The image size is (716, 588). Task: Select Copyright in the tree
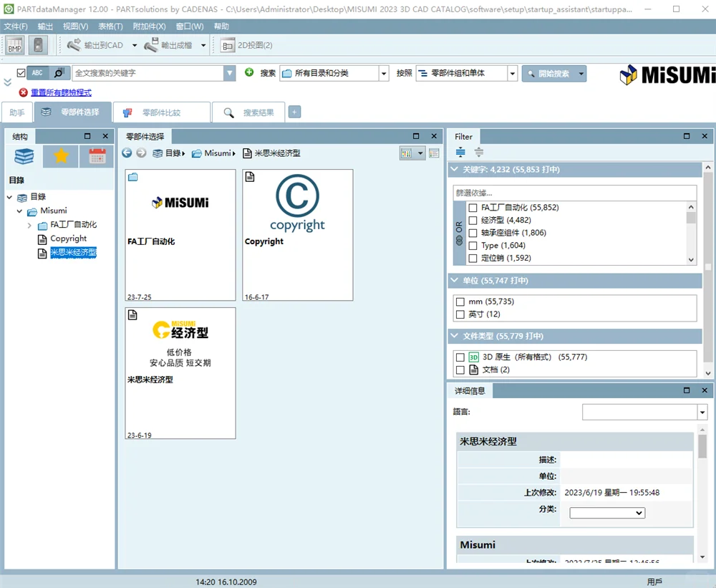69,238
